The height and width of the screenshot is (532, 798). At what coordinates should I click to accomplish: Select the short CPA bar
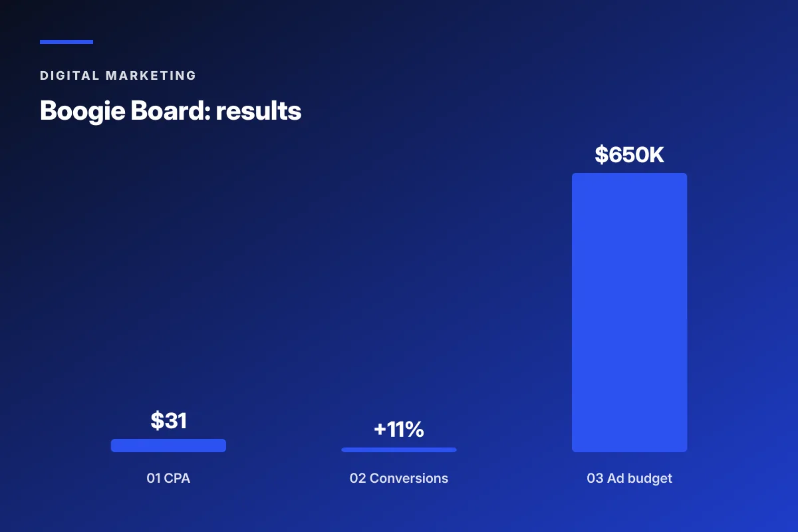168,446
